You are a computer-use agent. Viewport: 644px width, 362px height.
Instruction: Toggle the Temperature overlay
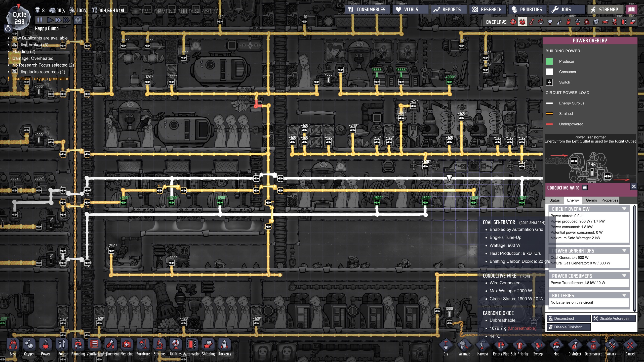point(532,22)
